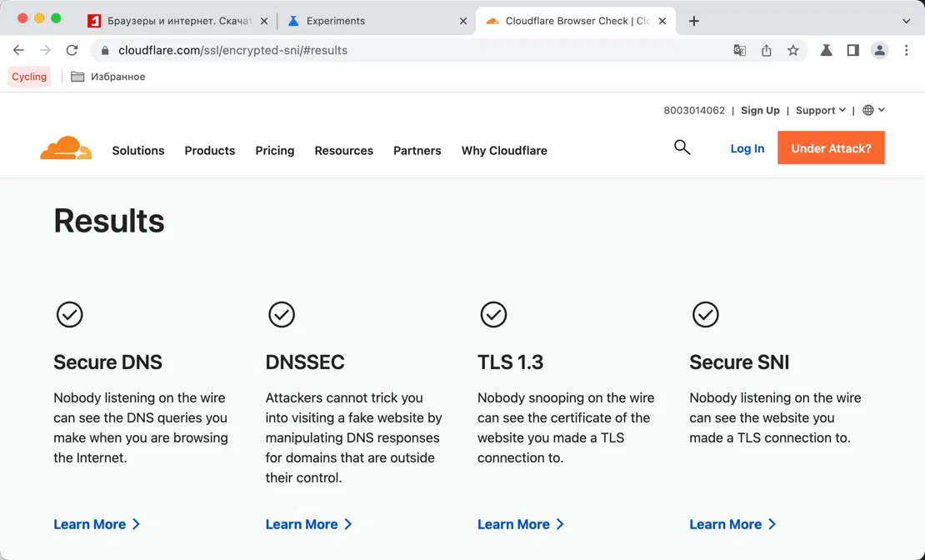Click the translate page icon
925x560 pixels.
point(739,50)
